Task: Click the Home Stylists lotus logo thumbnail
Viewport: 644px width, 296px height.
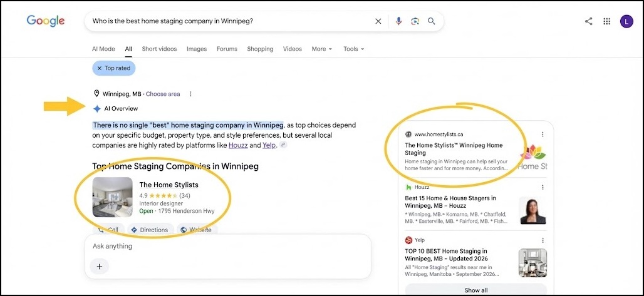Action: 533,158
